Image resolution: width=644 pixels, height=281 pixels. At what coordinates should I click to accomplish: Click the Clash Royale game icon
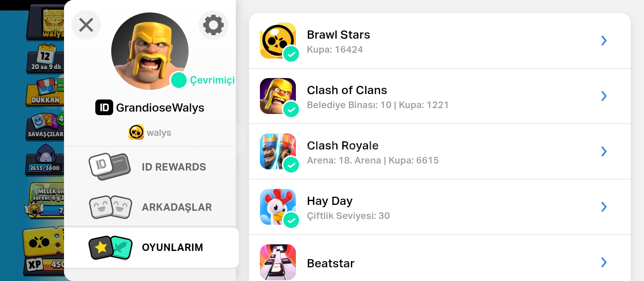278,151
